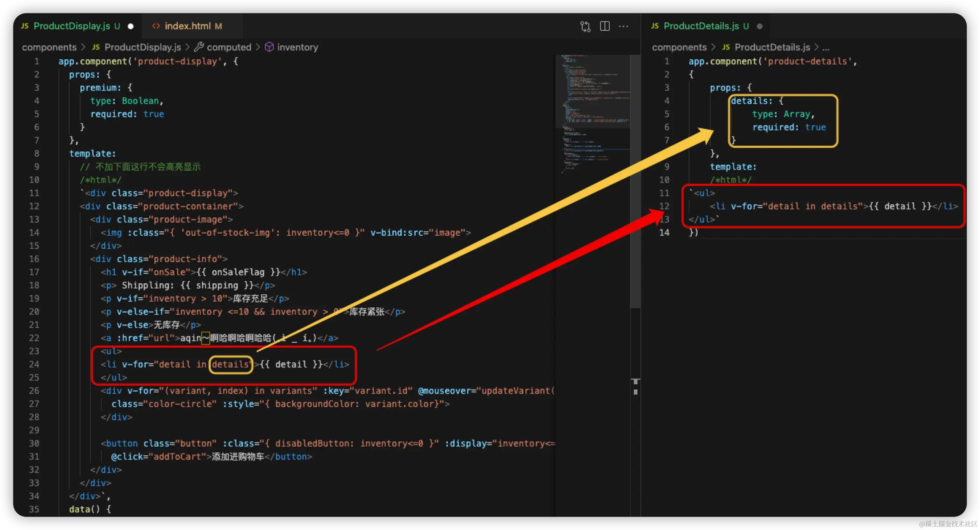Click the Open Changes compare icon
Screen dimensions: 980x530
point(585,26)
